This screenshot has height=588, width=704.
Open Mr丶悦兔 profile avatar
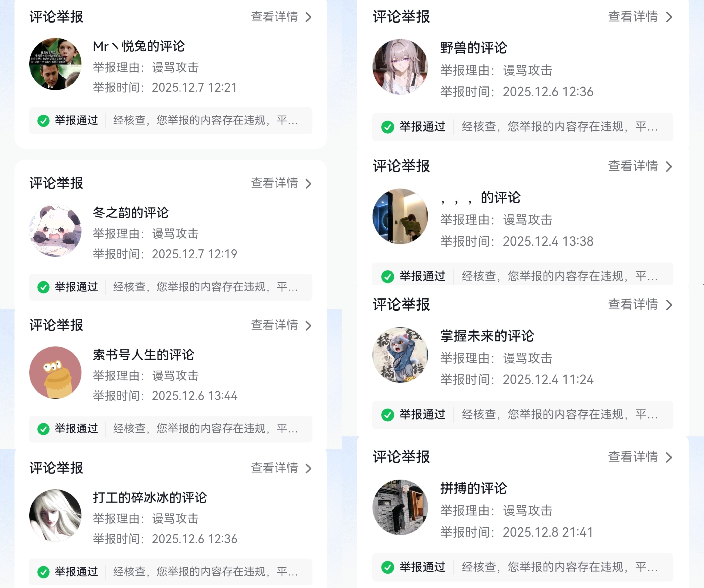tap(55, 64)
